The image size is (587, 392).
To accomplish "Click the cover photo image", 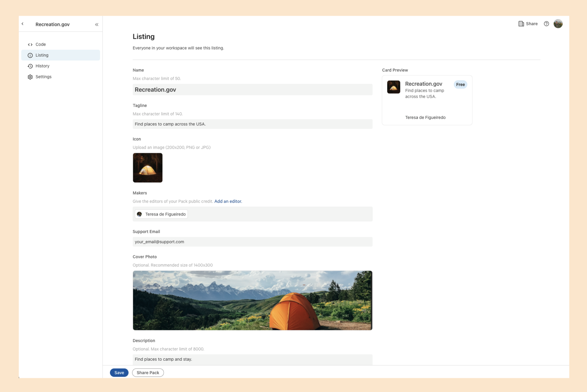I will click(252, 300).
